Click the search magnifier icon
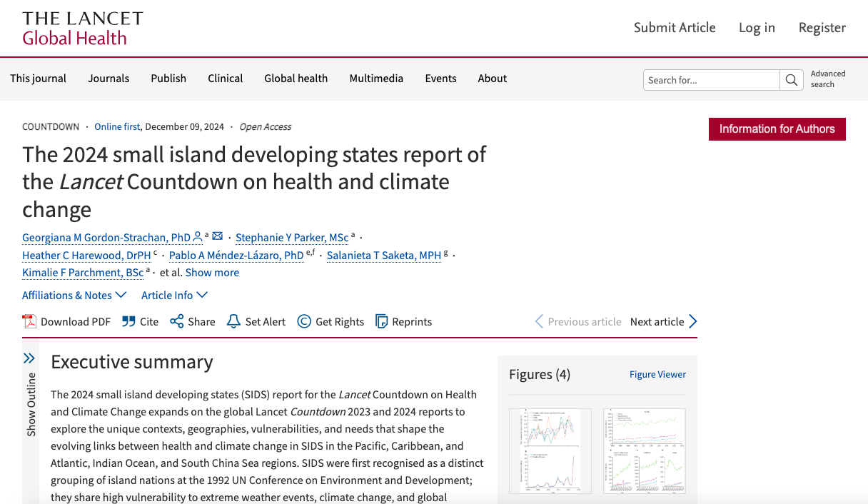Image resolution: width=868 pixels, height=504 pixels. pos(791,80)
